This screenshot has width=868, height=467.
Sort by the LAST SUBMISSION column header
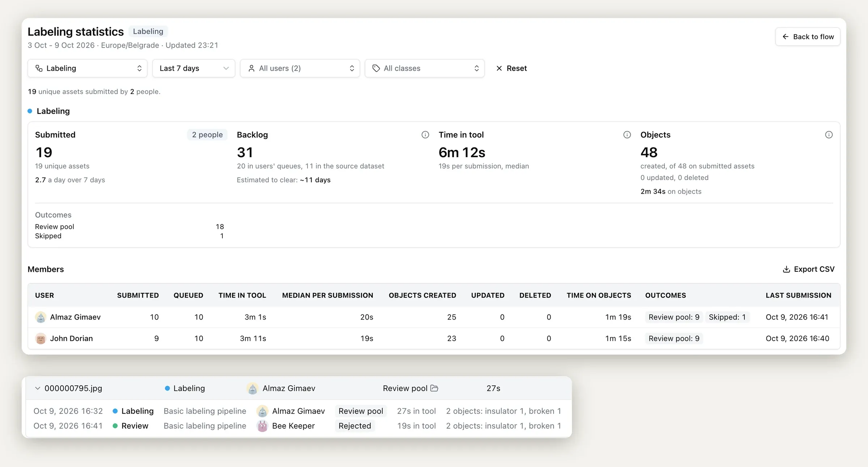798,295
